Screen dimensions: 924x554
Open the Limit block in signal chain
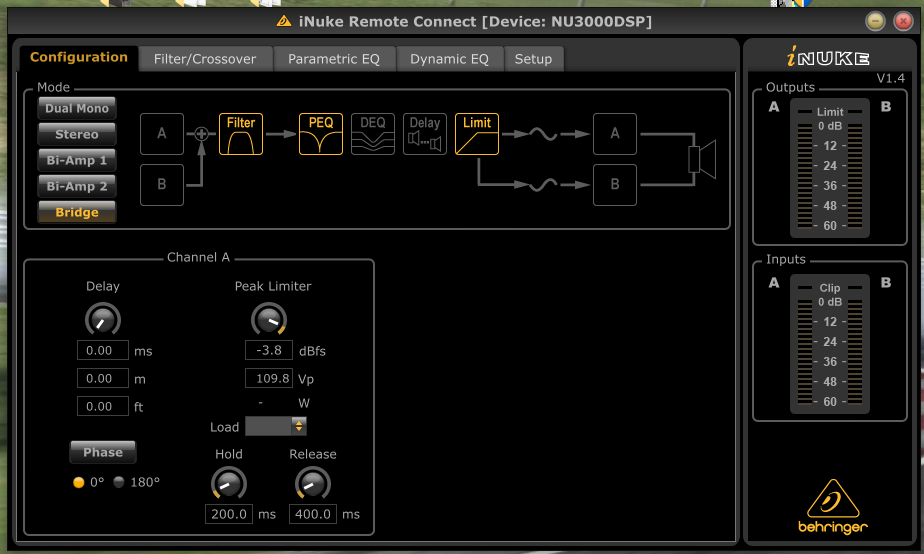(x=477, y=134)
